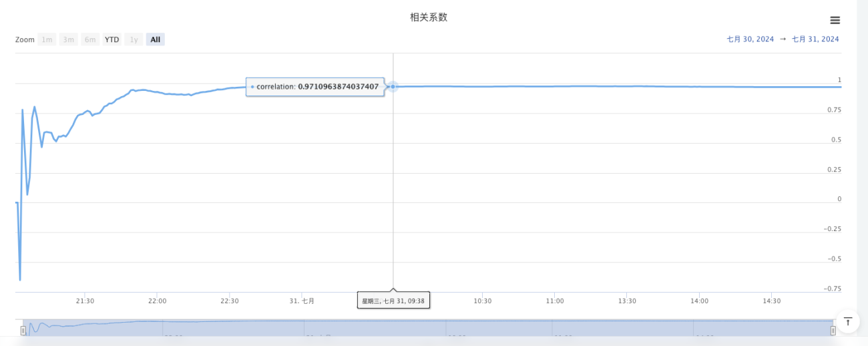Click the −0.5 y-axis label

pos(833,258)
